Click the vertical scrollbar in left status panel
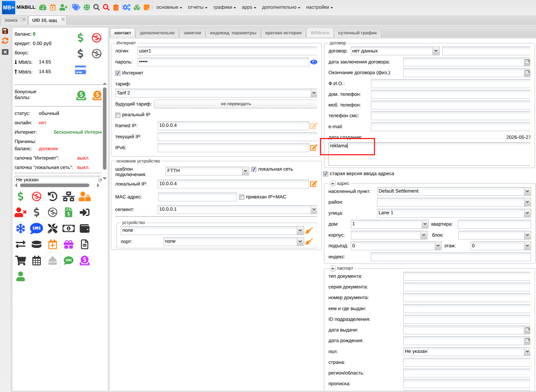Image resolution: width=536 pixels, height=392 pixels. click(x=105, y=128)
